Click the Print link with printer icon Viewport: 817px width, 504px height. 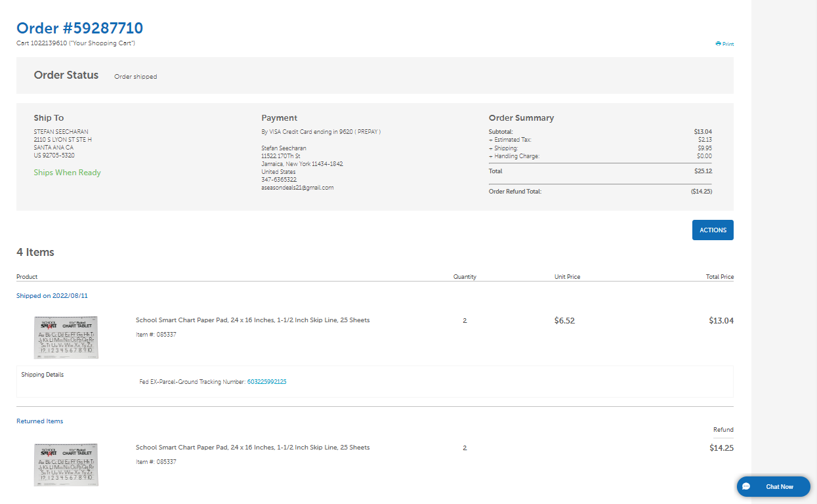724,44
